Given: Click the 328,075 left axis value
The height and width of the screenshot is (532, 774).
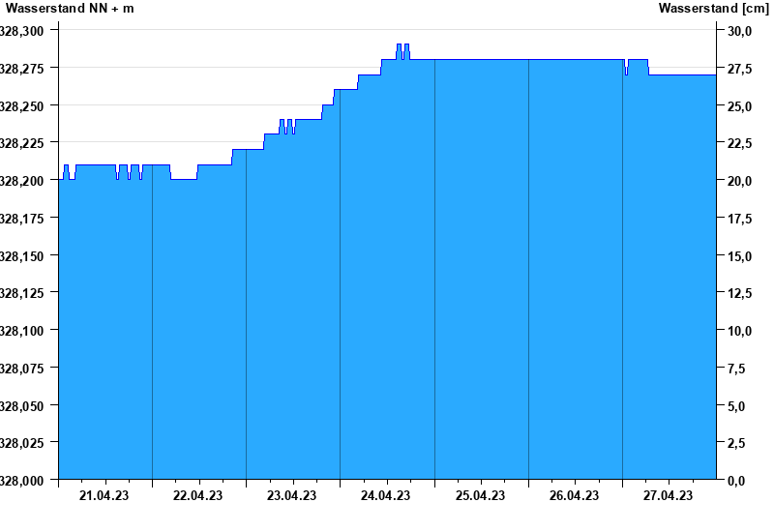Looking at the screenshot, I should pos(21,369).
